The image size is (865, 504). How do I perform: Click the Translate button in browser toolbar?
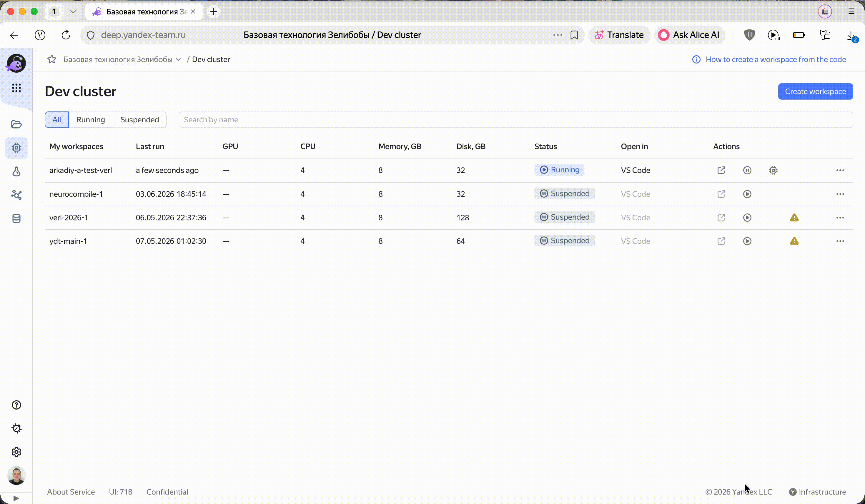tap(619, 35)
